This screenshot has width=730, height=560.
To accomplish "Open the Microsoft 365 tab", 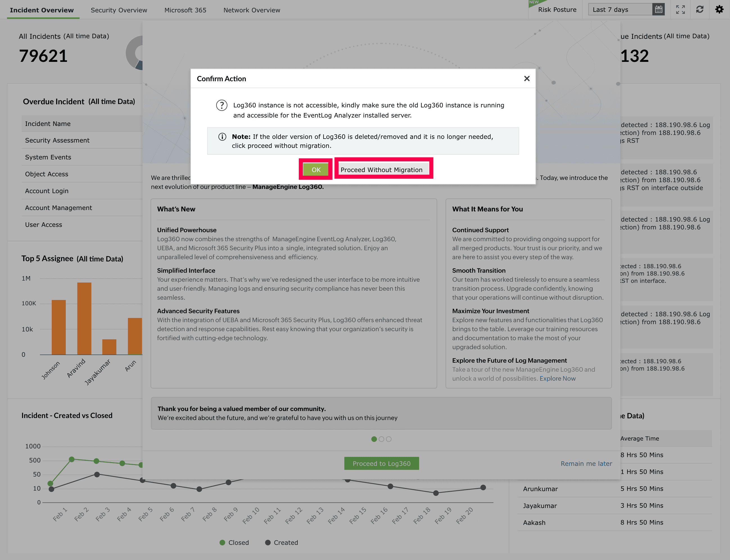I will 185,10.
